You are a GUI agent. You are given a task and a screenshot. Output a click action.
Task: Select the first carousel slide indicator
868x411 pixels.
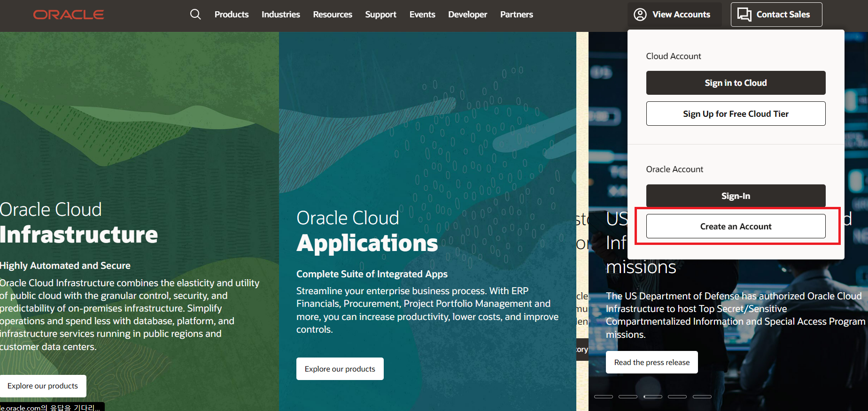[604, 396]
